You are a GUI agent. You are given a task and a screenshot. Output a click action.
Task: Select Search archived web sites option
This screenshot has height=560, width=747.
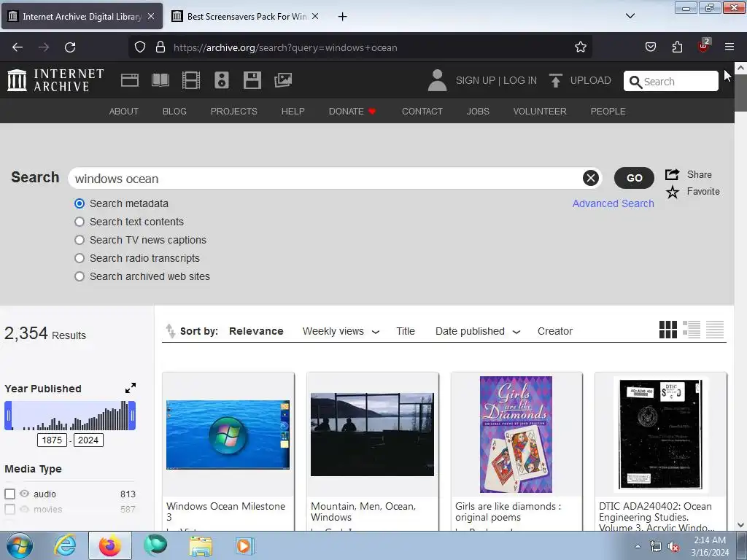point(80,276)
